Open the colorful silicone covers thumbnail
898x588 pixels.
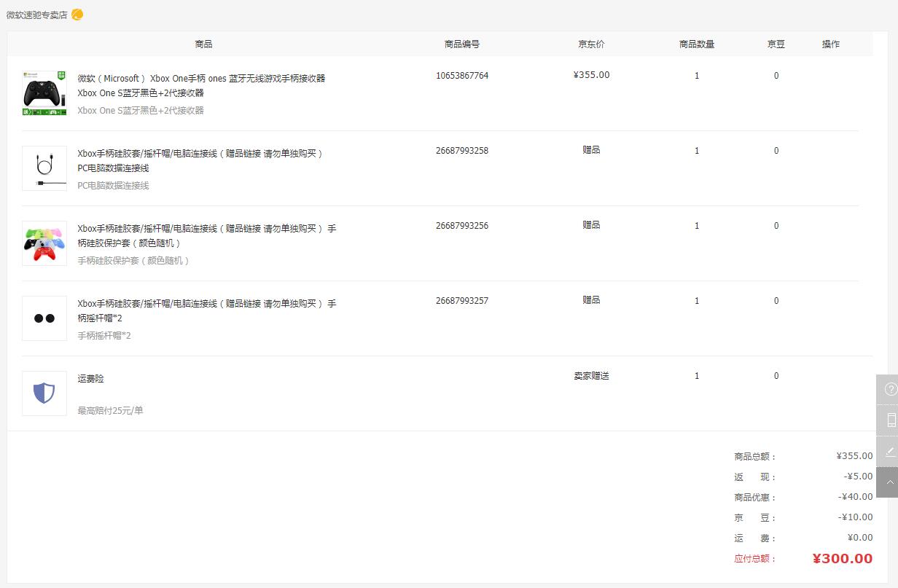[44, 243]
